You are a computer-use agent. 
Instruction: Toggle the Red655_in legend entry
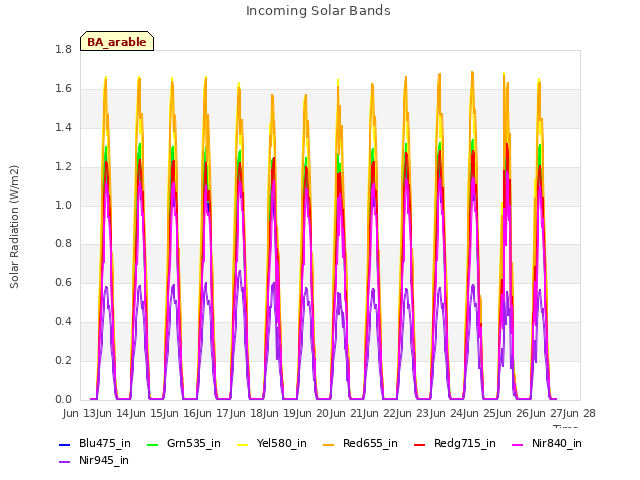tap(360, 443)
